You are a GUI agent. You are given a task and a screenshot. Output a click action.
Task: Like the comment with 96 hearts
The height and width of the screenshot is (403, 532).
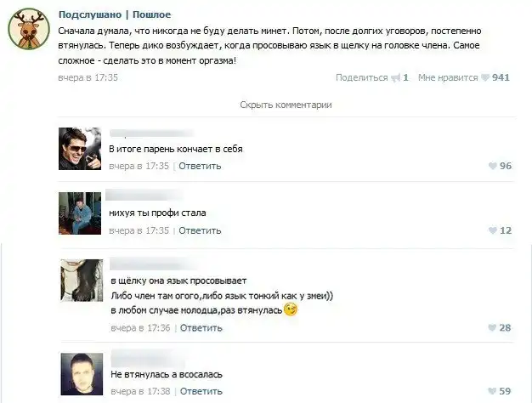(493, 166)
